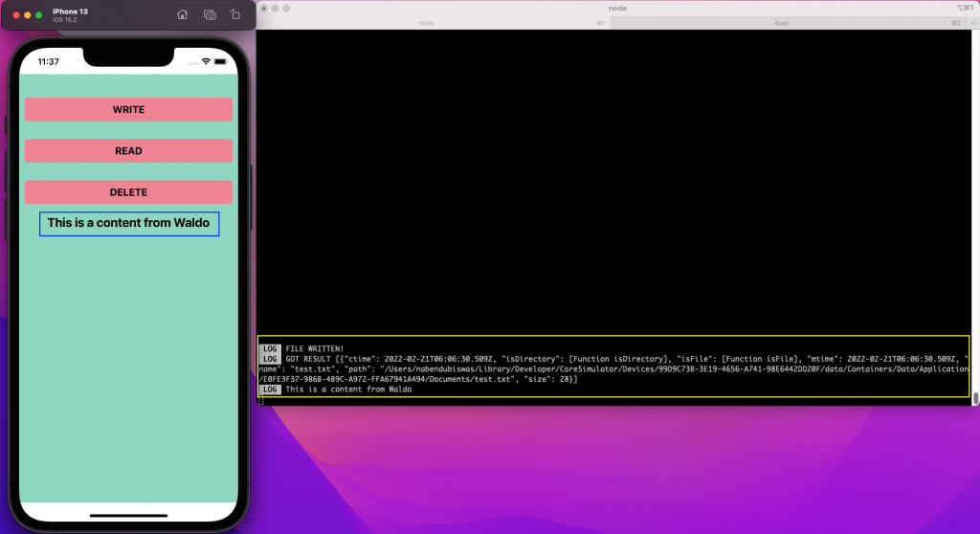Image resolution: width=980 pixels, height=534 pixels.
Task: Tap the WRITE button in the app
Action: (x=128, y=109)
